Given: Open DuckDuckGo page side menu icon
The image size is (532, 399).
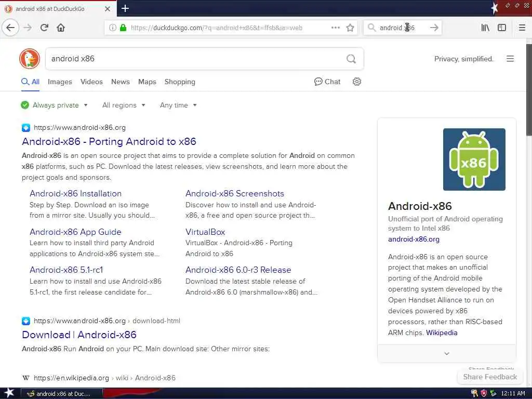Looking at the screenshot, I should [x=510, y=59].
